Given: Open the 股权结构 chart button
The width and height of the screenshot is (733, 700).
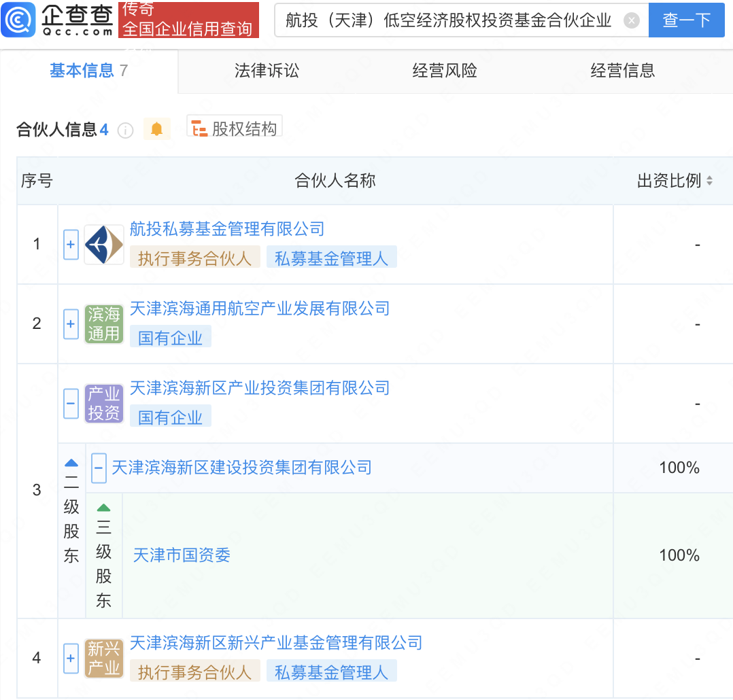Looking at the screenshot, I should [x=235, y=128].
